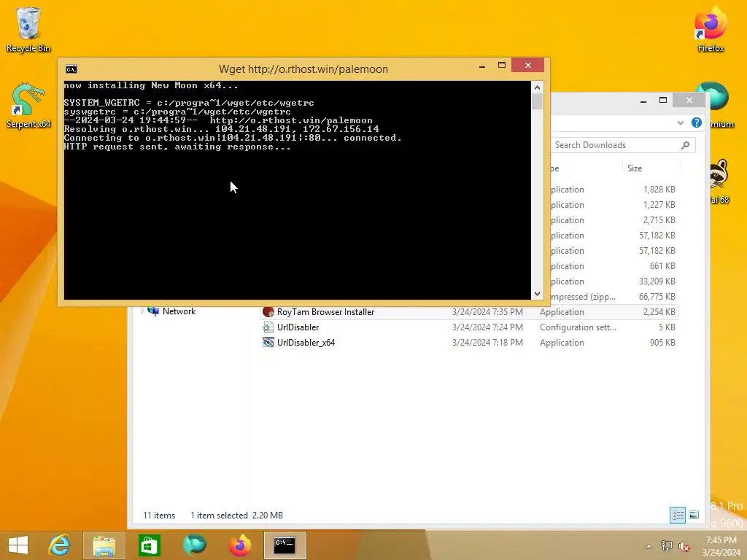Click the muted volume tray icon
The width and height of the screenshot is (747, 560).
[x=684, y=546]
